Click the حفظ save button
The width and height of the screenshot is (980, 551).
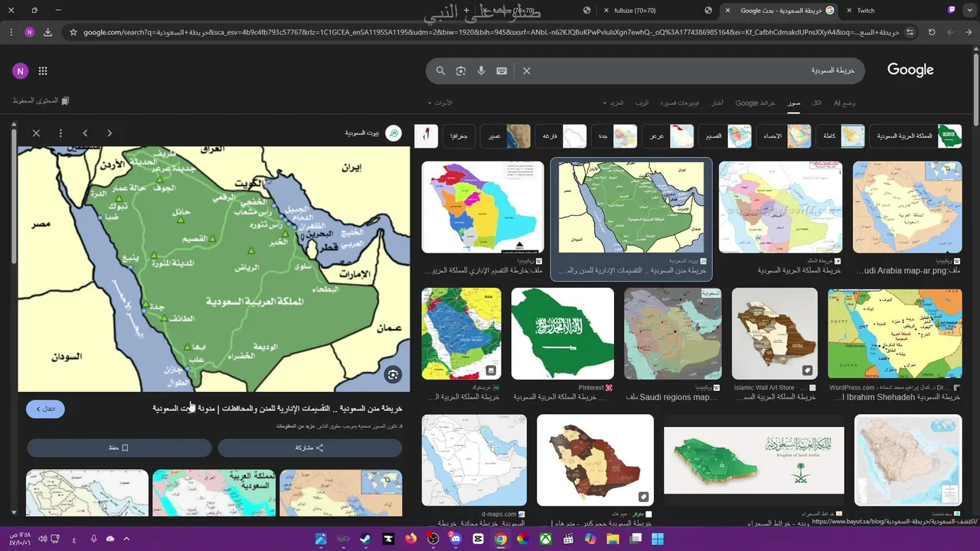coord(119,448)
